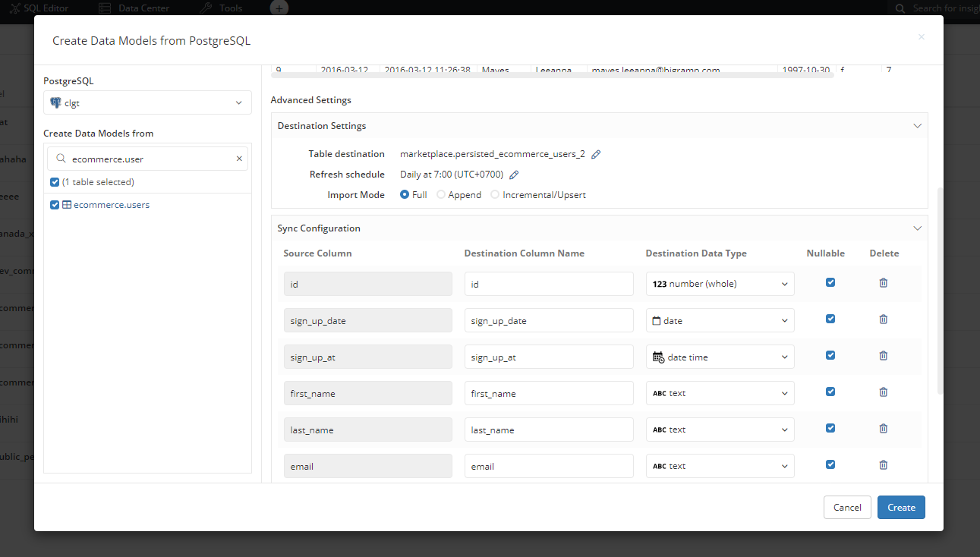980x557 pixels.
Task: Edit destination column name for email
Action: coord(549,466)
